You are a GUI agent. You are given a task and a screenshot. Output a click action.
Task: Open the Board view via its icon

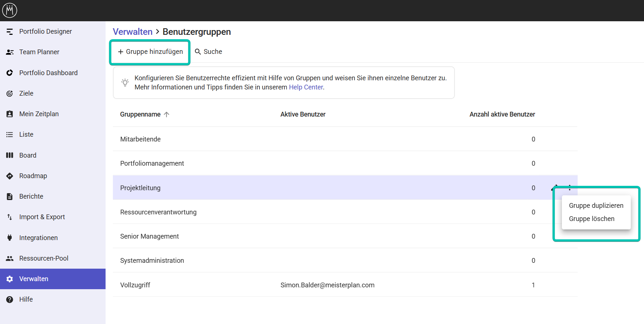click(10, 155)
